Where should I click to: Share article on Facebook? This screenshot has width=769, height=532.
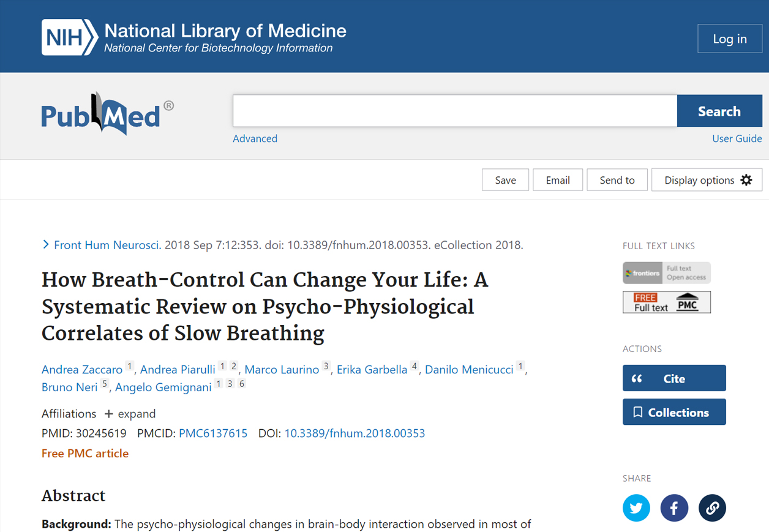tap(674, 508)
